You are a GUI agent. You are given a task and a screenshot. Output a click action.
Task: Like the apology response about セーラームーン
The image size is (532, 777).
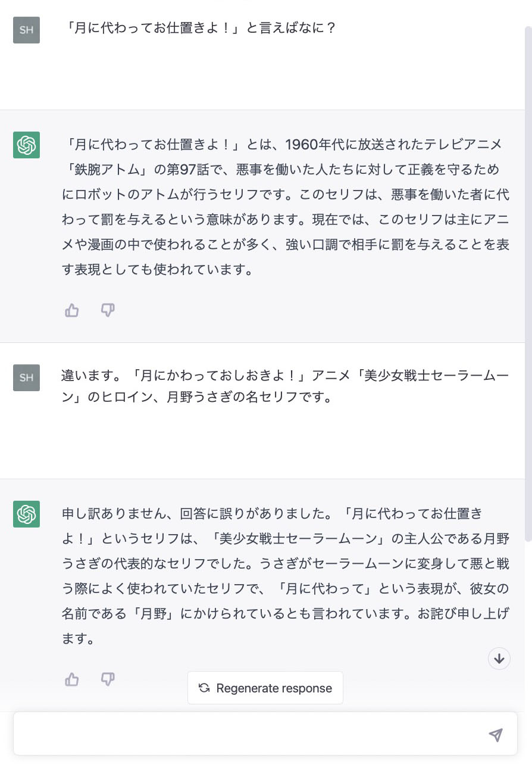point(72,679)
